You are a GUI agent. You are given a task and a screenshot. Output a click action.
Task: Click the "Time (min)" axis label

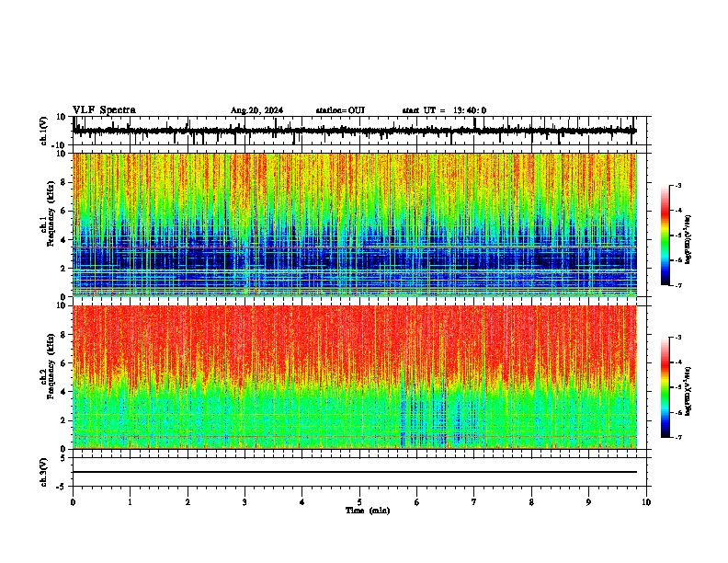click(368, 511)
